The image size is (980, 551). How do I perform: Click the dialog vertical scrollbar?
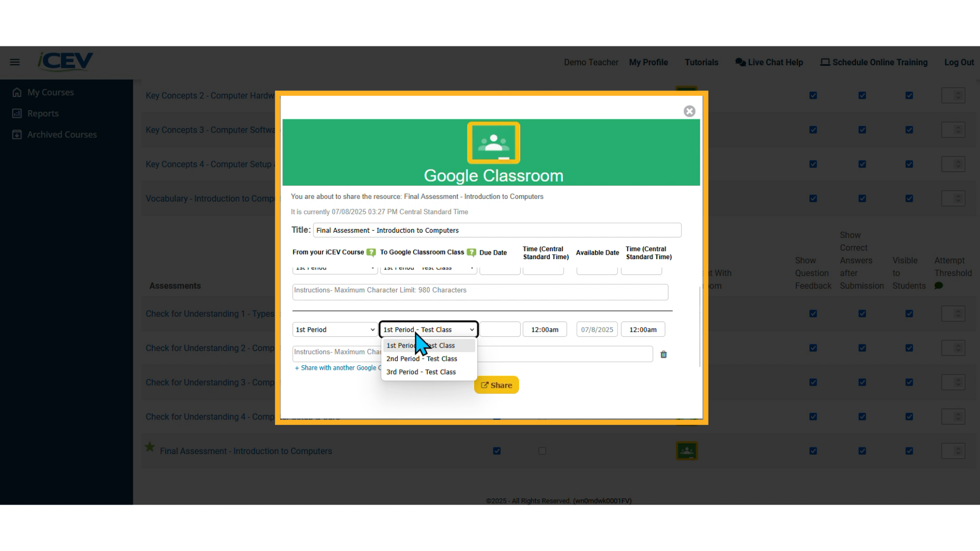[x=700, y=327]
